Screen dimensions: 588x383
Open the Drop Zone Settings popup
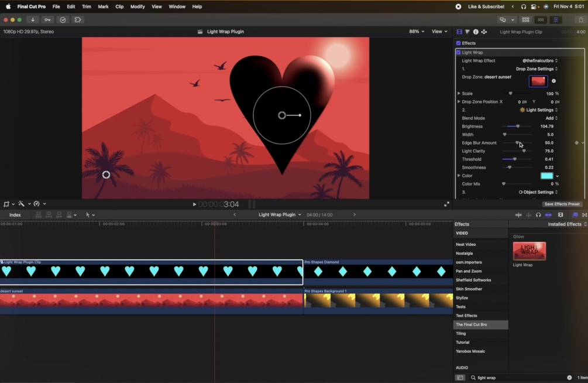point(537,69)
